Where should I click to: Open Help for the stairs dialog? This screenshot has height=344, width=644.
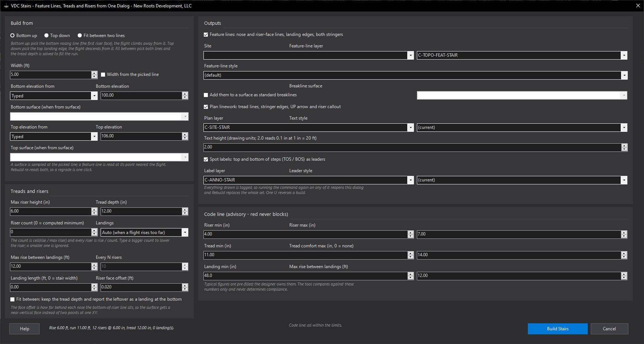point(24,329)
